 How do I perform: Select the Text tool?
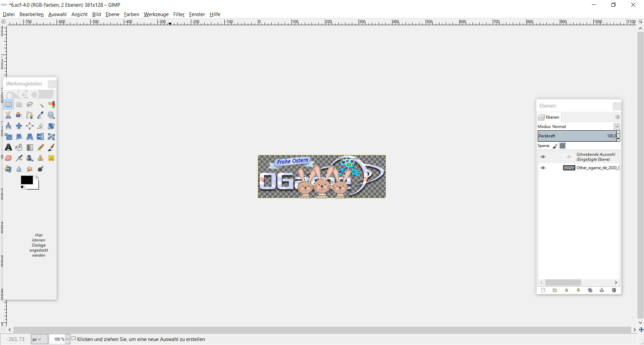point(8,147)
